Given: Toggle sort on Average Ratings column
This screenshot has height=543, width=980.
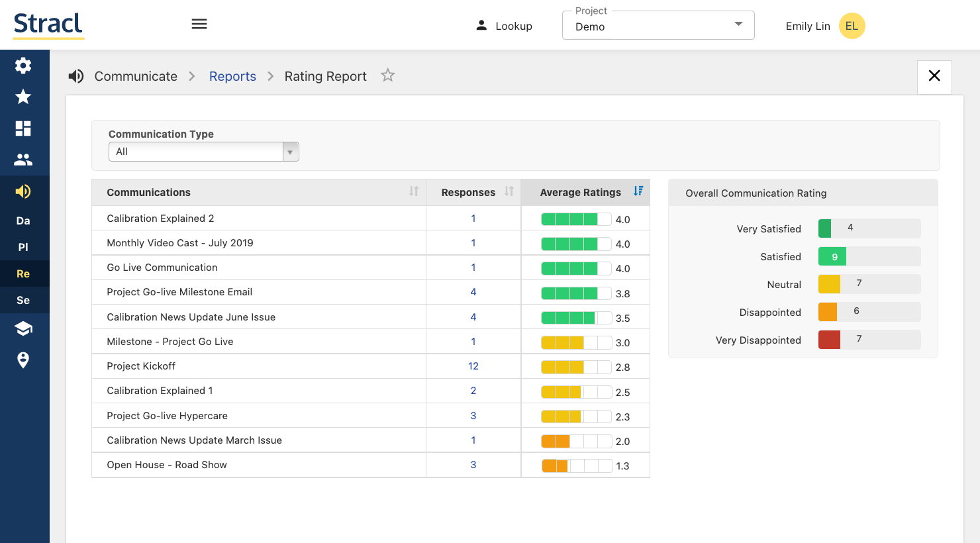Looking at the screenshot, I should click(x=638, y=191).
